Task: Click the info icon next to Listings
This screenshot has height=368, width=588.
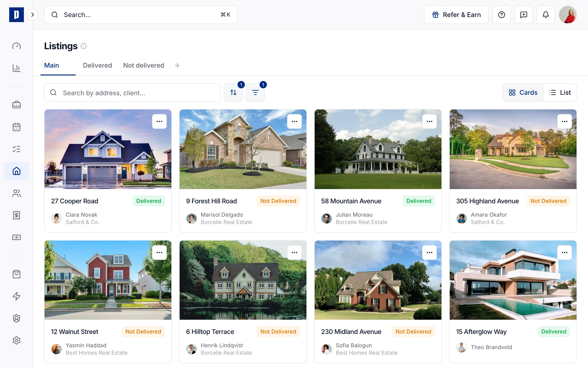Action: [84, 46]
